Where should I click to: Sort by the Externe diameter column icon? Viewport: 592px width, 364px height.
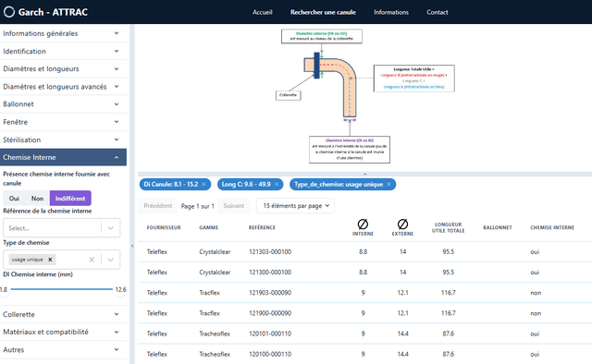tap(403, 224)
